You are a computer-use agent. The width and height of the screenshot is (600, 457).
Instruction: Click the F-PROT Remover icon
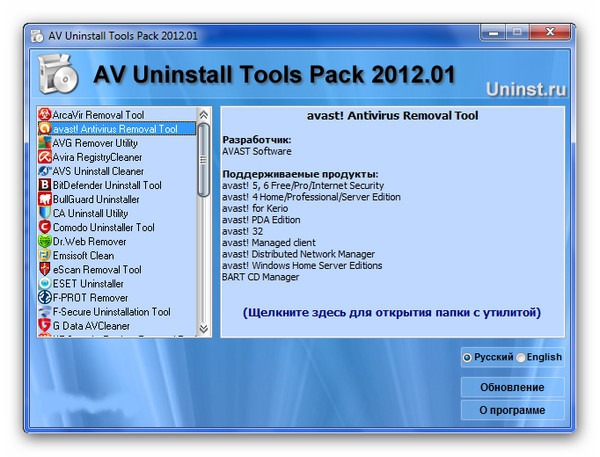point(45,297)
